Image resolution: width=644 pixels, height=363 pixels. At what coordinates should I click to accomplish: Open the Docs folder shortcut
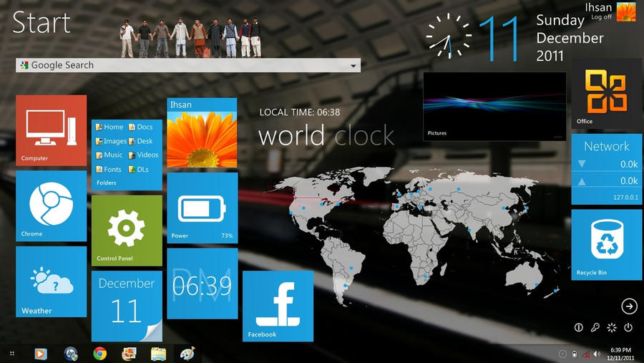coord(141,127)
